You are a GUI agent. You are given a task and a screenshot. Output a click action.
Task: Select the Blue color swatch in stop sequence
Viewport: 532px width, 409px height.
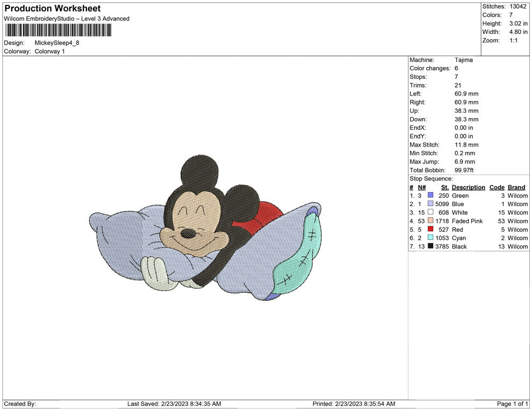[x=429, y=204]
